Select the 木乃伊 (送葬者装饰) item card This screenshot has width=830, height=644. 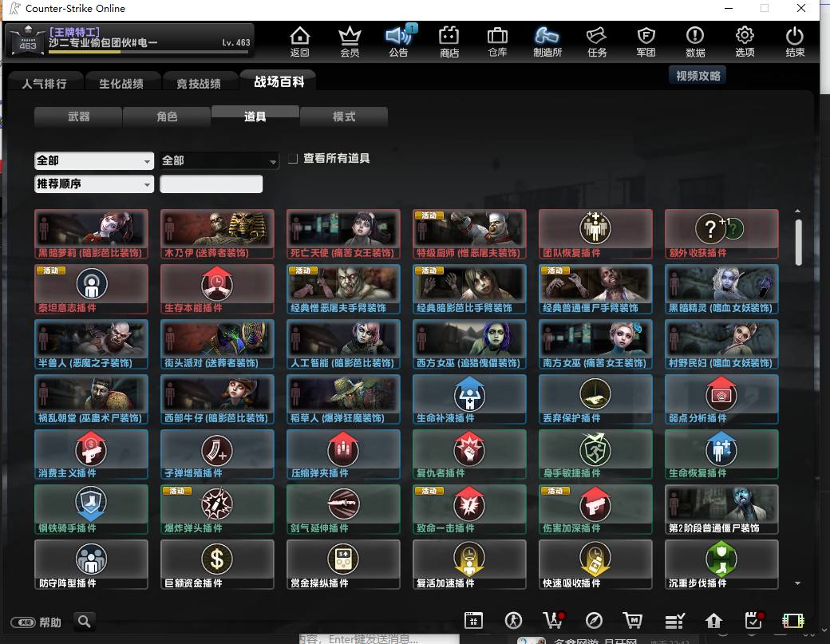point(217,234)
